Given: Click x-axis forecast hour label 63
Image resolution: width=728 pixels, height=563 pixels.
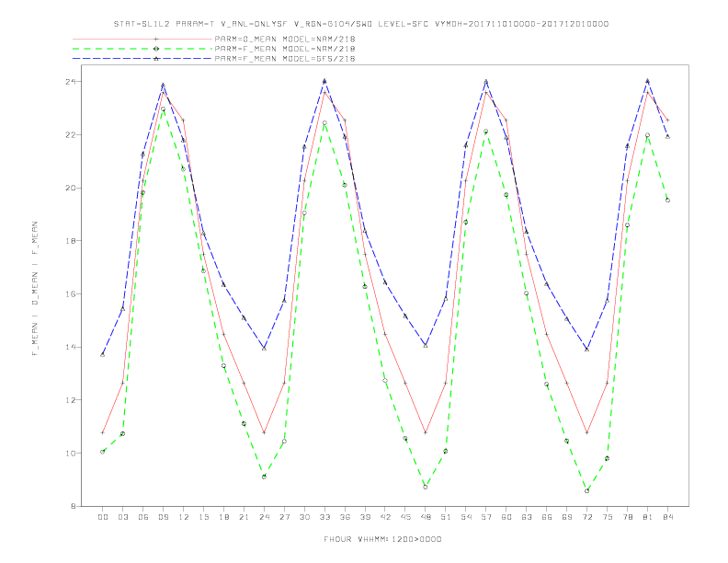Looking at the screenshot, I should tap(527, 517).
